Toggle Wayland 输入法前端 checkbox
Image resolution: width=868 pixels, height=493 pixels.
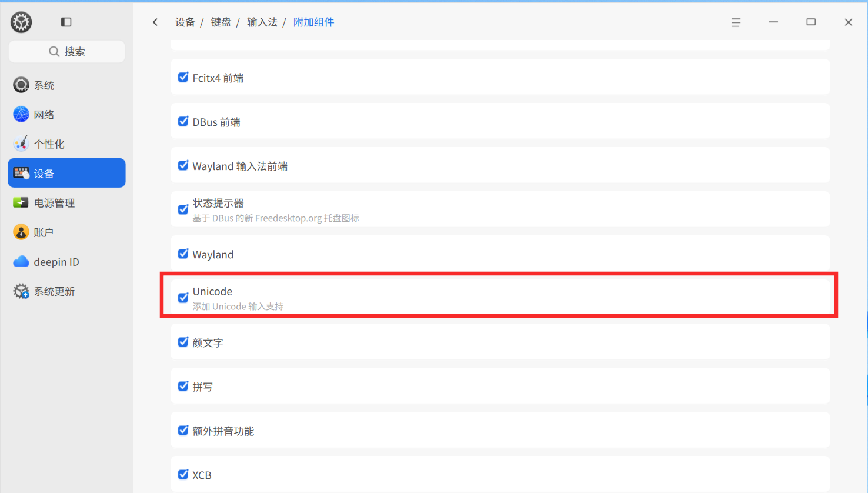point(183,165)
